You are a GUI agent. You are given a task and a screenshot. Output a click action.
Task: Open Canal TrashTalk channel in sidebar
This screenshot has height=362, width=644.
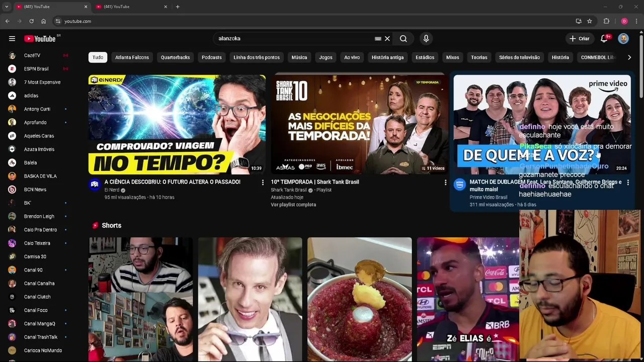tap(38, 337)
